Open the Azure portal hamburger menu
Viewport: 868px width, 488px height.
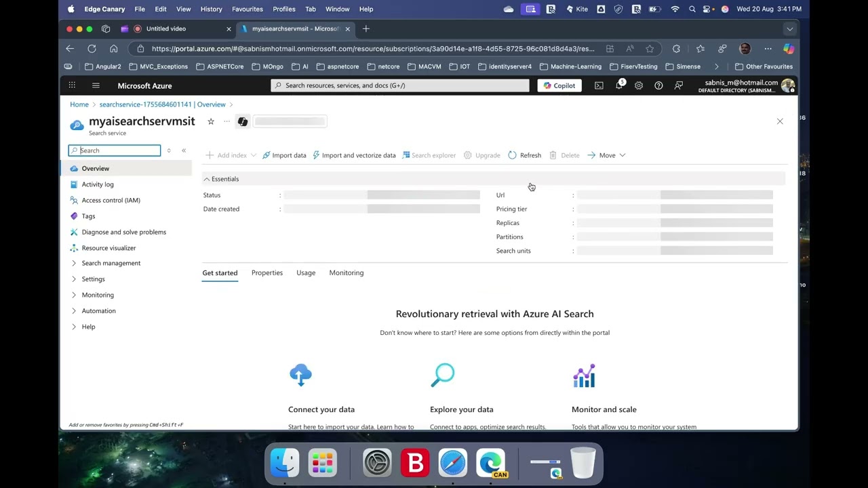pos(96,85)
